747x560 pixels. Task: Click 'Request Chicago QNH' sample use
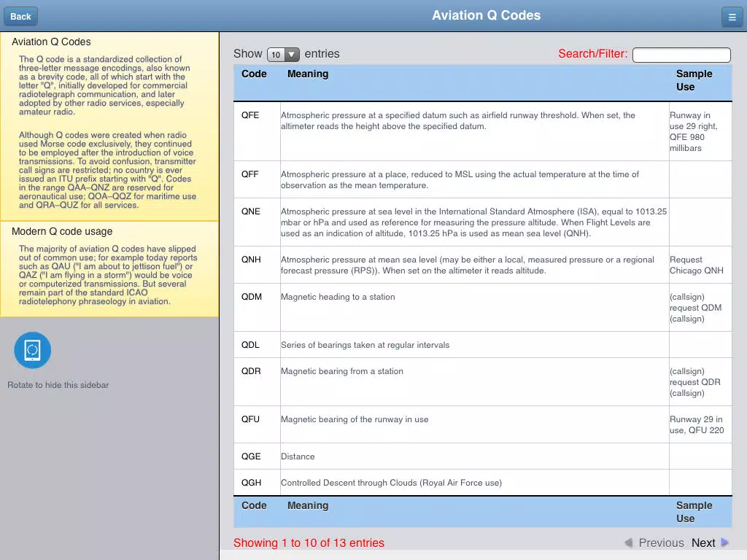697,265
